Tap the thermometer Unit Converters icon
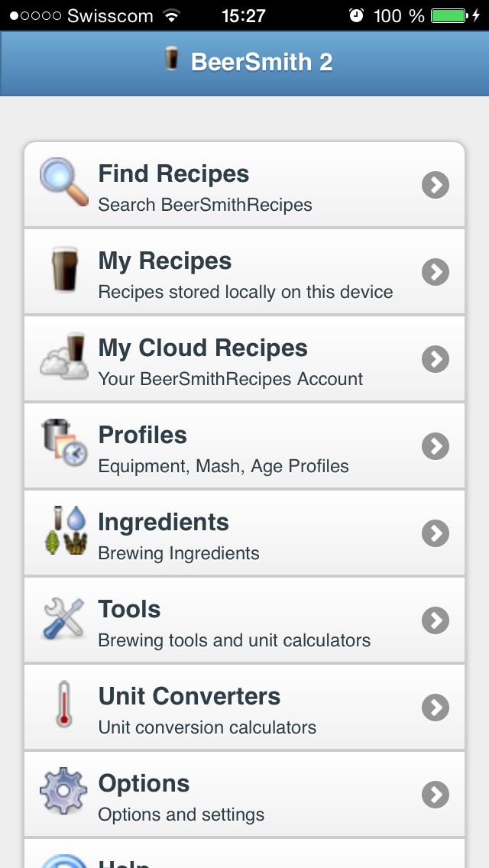The width and height of the screenshot is (489, 868). pos(64,704)
